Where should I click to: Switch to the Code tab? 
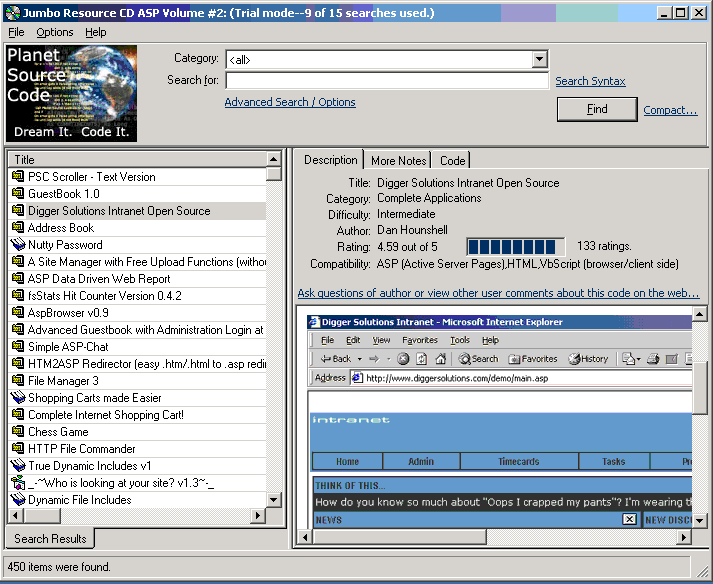[x=452, y=161]
